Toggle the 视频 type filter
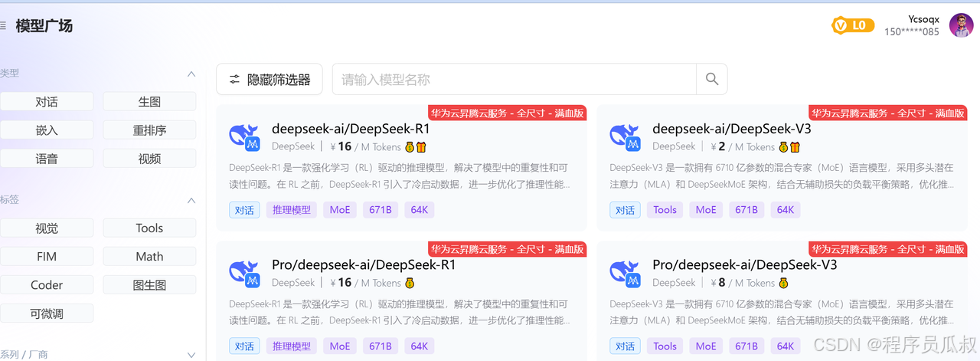This screenshot has width=980, height=361. click(149, 159)
